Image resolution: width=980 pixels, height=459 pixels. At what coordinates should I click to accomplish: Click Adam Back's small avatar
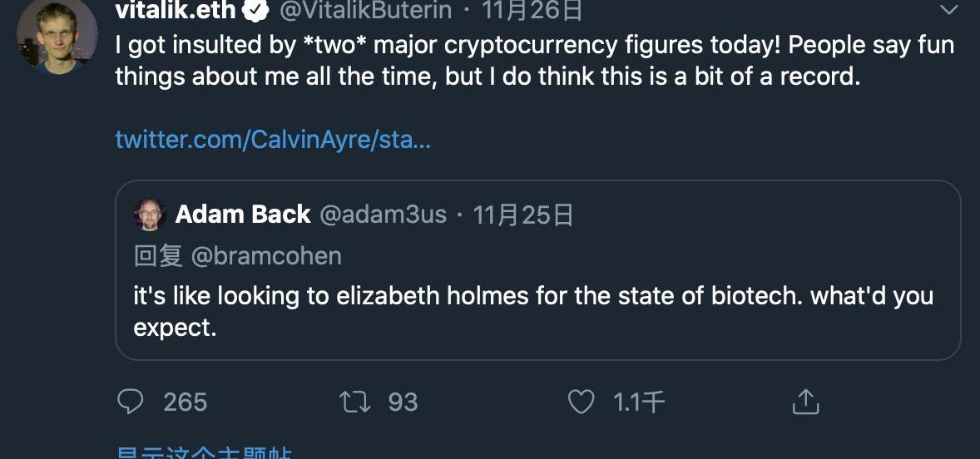coord(150,215)
